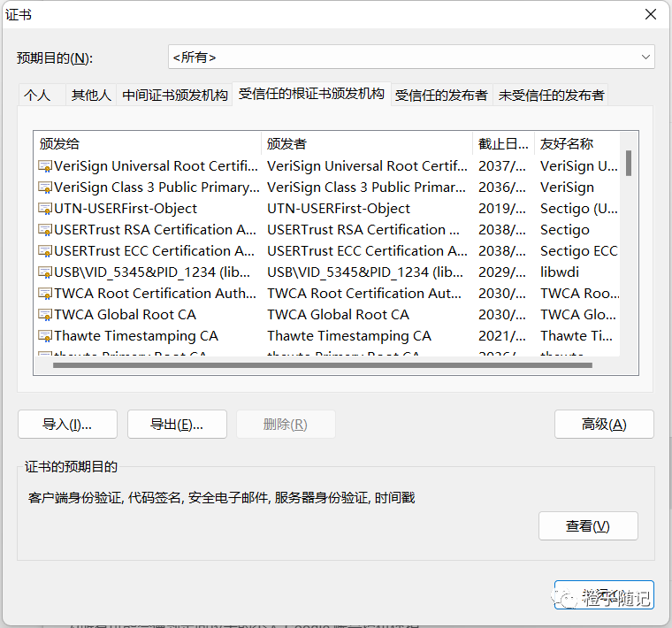Click friendly name libwdi

[560, 272]
